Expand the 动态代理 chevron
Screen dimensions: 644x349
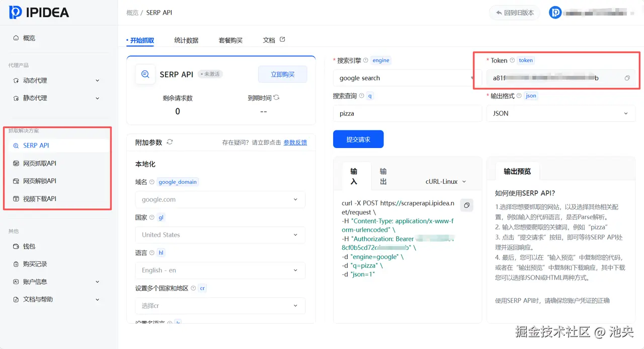(x=97, y=81)
